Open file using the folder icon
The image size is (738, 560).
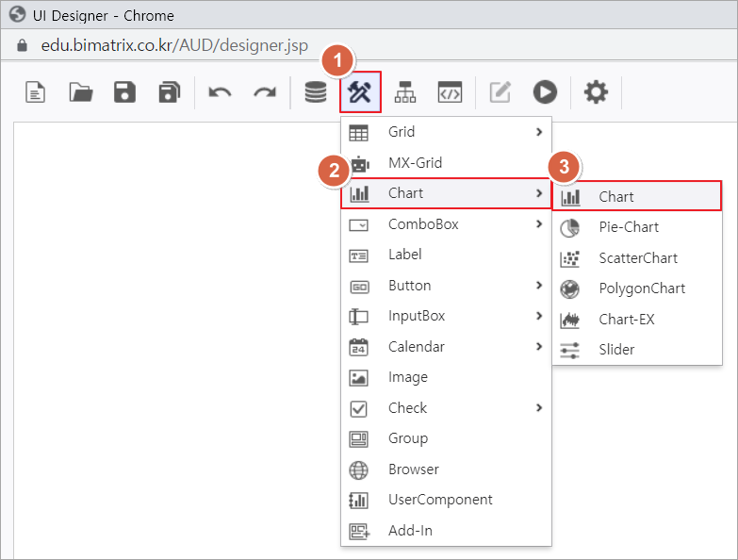[x=81, y=91]
